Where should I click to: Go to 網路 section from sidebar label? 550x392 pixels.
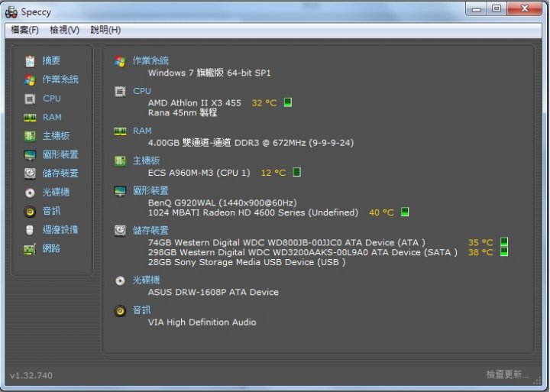coord(51,248)
